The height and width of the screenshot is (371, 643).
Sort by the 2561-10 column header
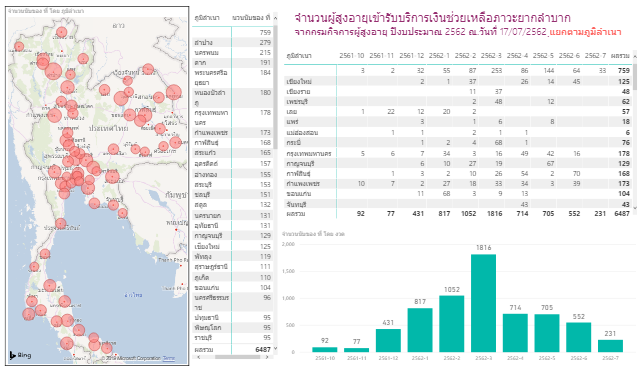(352, 56)
